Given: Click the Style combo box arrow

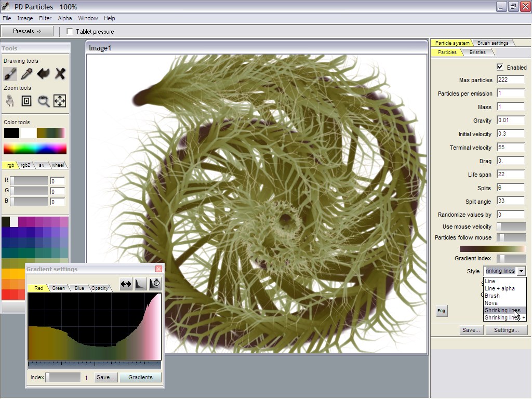Looking at the screenshot, I should 521,271.
